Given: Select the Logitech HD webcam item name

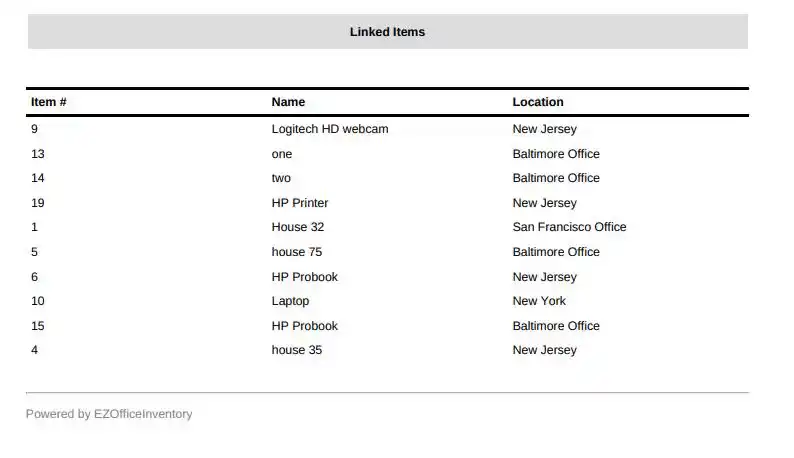Looking at the screenshot, I should tap(330, 129).
